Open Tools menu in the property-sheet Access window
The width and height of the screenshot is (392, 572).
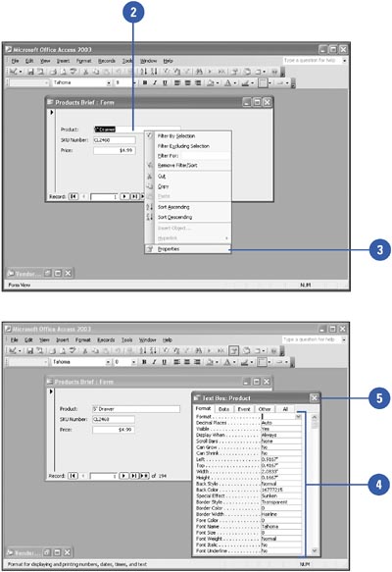pyautogui.click(x=126, y=339)
